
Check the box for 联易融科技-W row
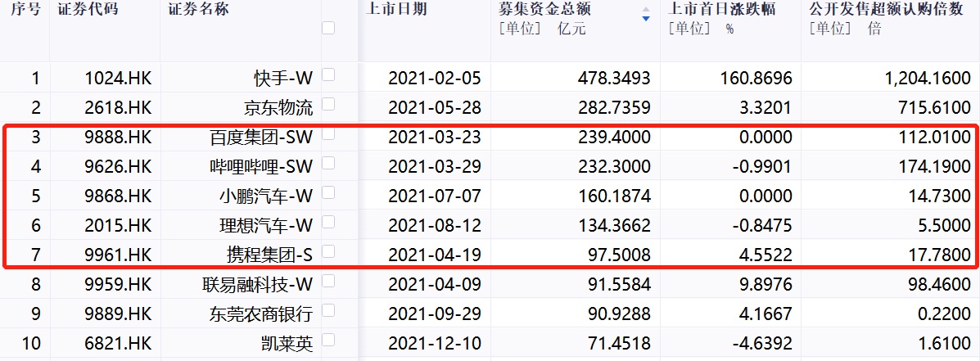pyautogui.click(x=328, y=281)
